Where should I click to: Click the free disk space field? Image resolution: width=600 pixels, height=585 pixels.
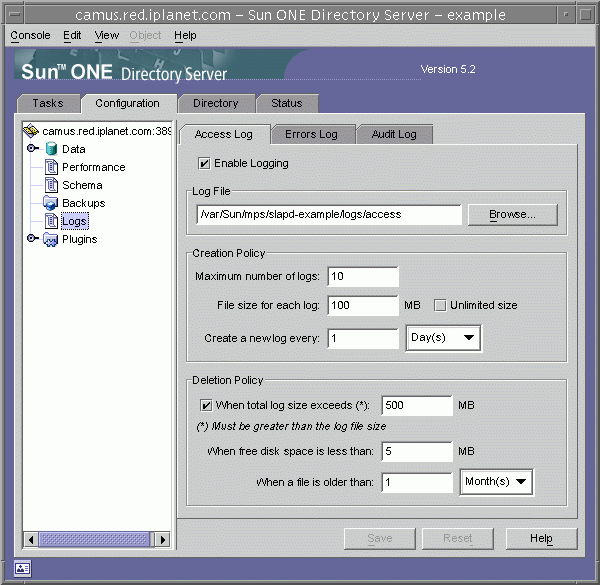(x=417, y=451)
